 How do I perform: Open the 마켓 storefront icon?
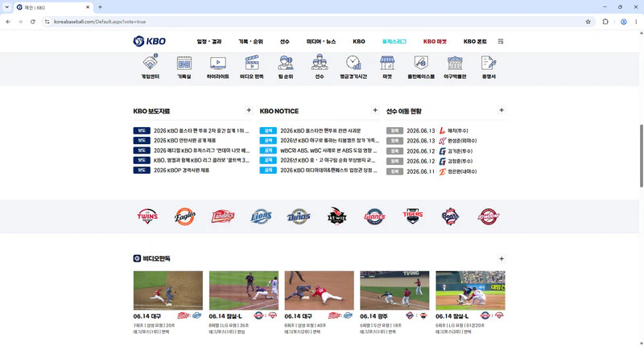(x=387, y=64)
